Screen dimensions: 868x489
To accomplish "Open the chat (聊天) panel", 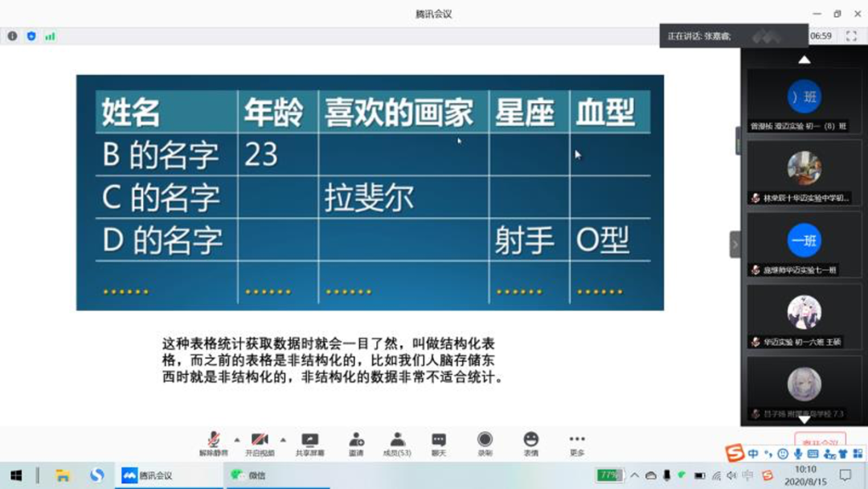I will click(438, 443).
